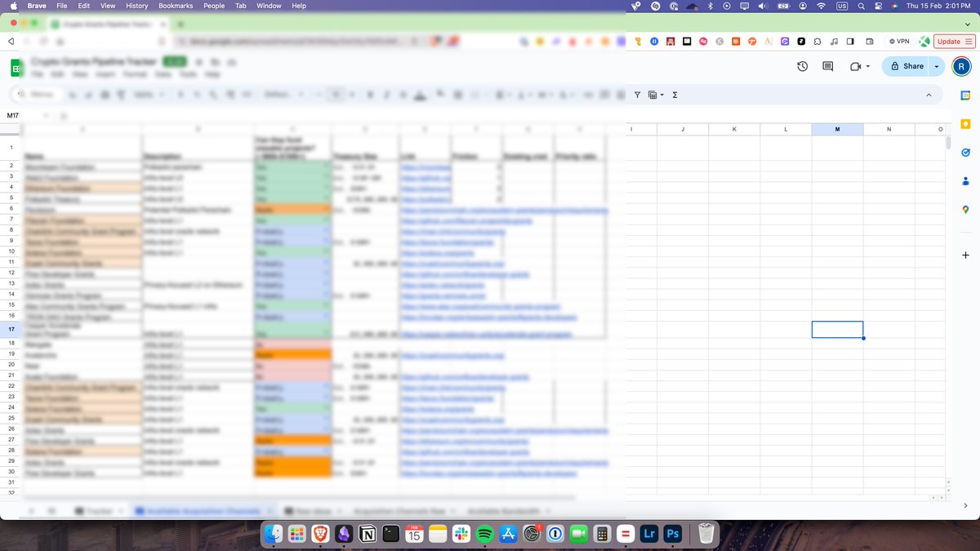Click the get add-ons plus icon

coord(965,256)
